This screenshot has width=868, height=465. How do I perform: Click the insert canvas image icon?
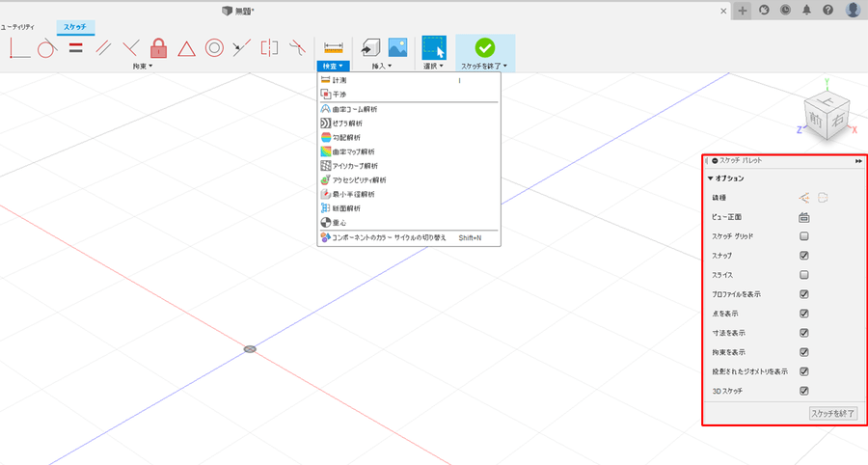[397, 47]
